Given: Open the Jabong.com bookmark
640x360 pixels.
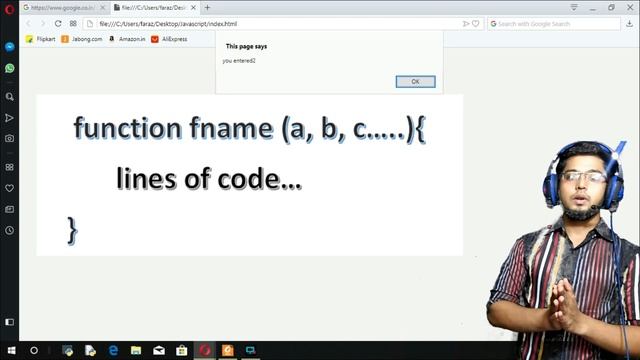Looking at the screenshot, I should pyautogui.click(x=82, y=39).
